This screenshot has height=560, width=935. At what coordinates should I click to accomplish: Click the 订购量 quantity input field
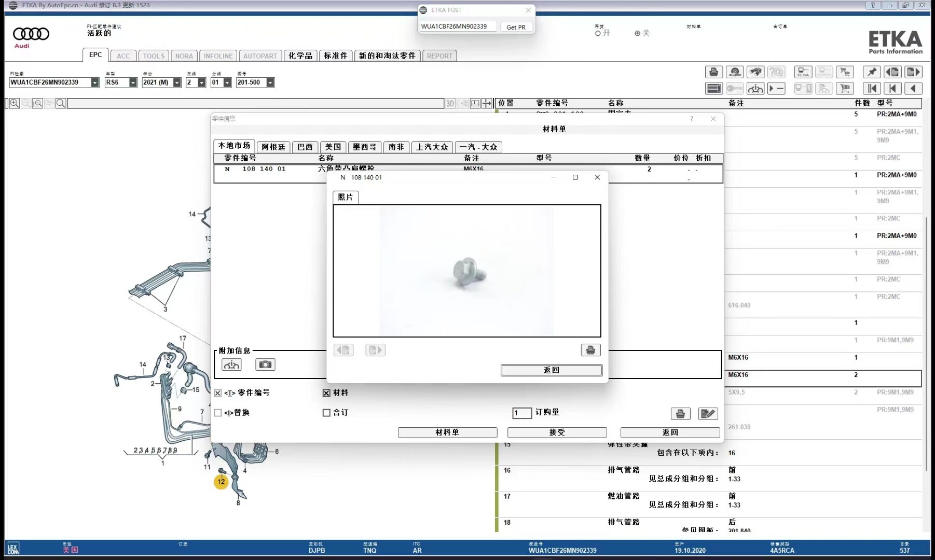522,413
